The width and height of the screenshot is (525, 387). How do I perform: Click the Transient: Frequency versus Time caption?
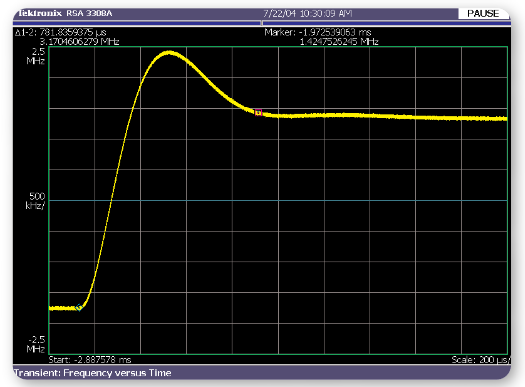point(93,373)
